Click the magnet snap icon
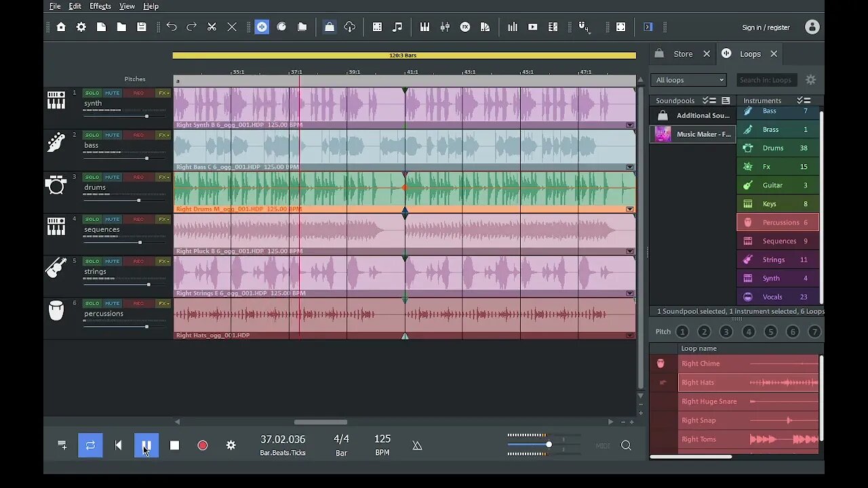This screenshot has width=868, height=488. tap(584, 27)
